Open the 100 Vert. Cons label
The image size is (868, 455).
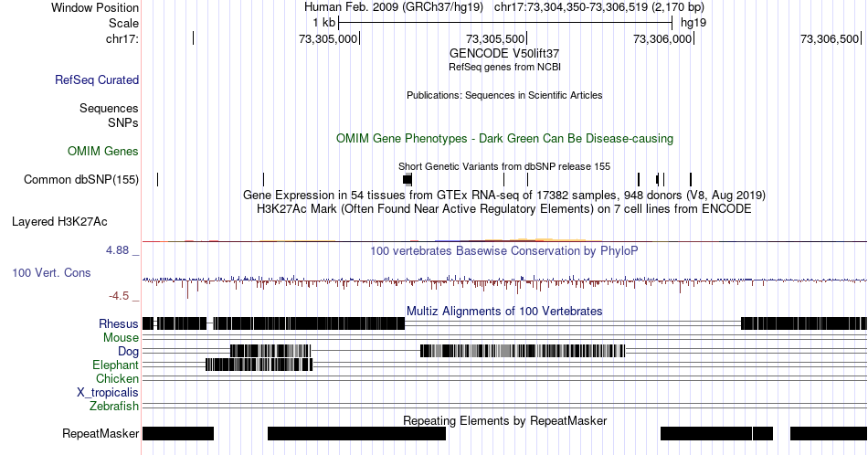[51, 272]
